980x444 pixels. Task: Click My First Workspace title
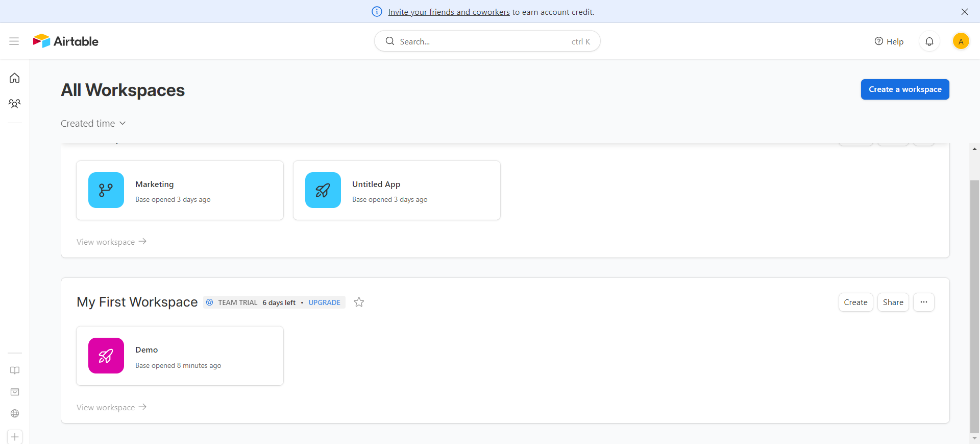click(137, 302)
